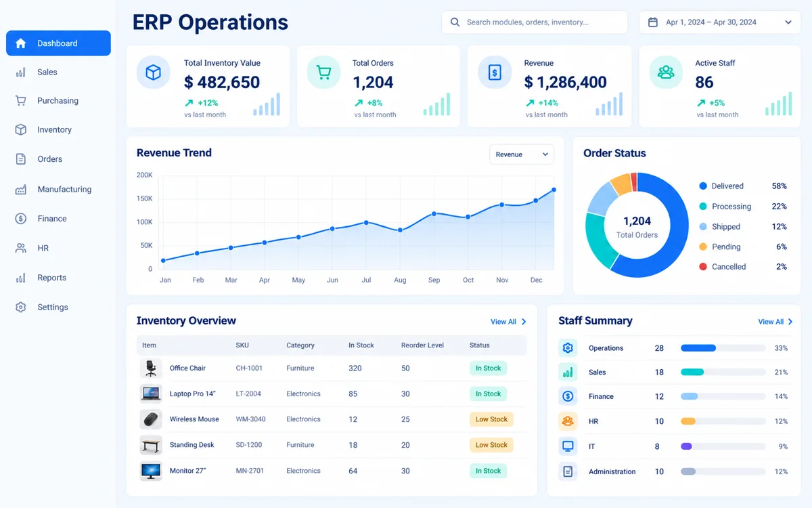812x508 pixels.
Task: Click the SD-1200 SKU cell
Action: pos(249,445)
